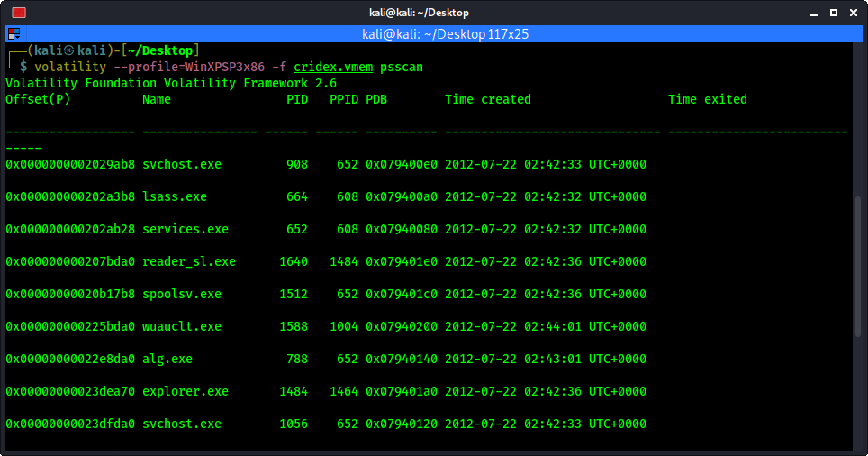Click the window title 'kali@kali: ~/Desktop'
This screenshot has height=456, width=868.
[419, 13]
